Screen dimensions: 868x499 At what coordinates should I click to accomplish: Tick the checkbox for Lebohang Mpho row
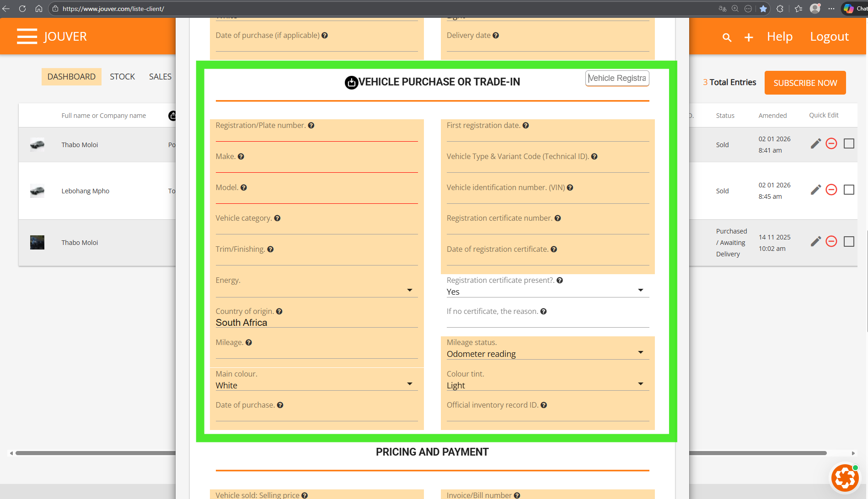pyautogui.click(x=849, y=190)
